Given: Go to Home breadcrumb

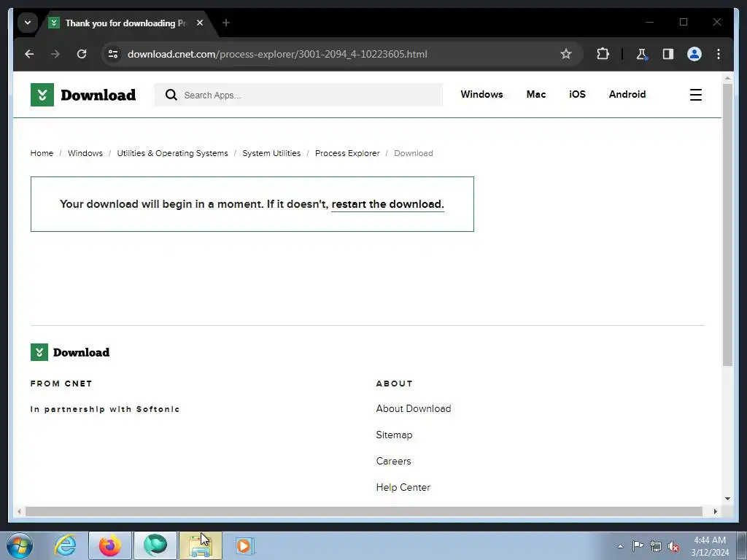Looking at the screenshot, I should click(x=42, y=153).
